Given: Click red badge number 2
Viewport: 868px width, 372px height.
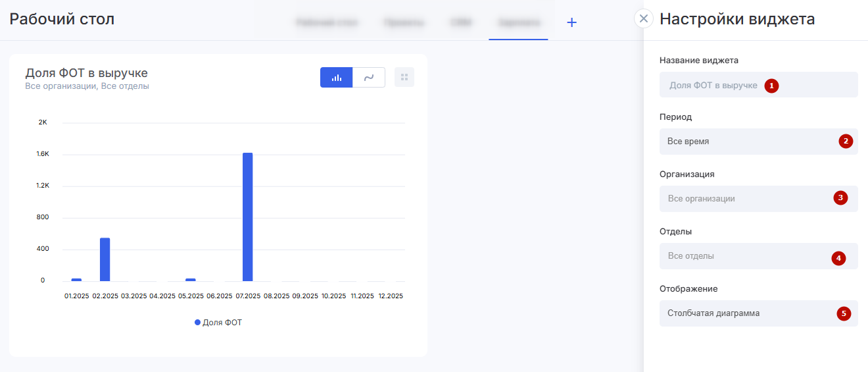Looking at the screenshot, I should pyautogui.click(x=846, y=141).
